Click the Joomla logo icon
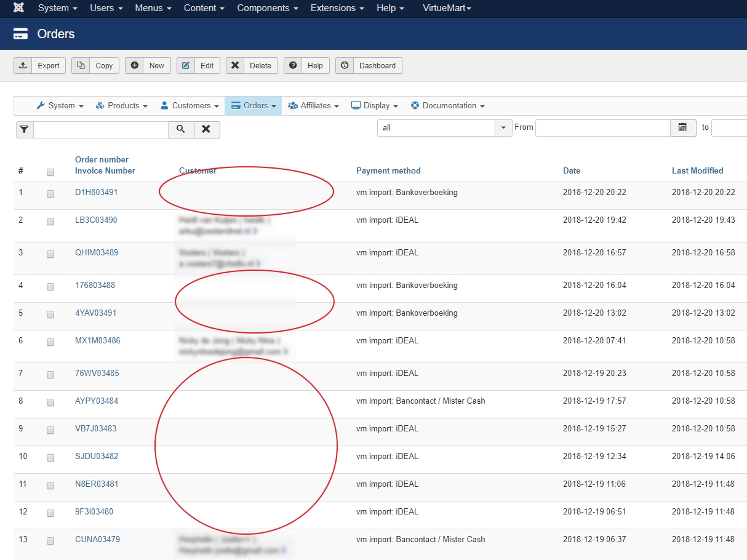The image size is (747, 560). click(x=18, y=8)
